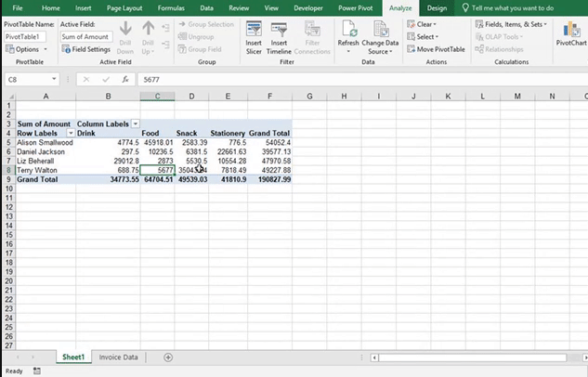This screenshot has height=377, width=588.
Task: Click the macro record icon in status bar
Action: point(37,370)
